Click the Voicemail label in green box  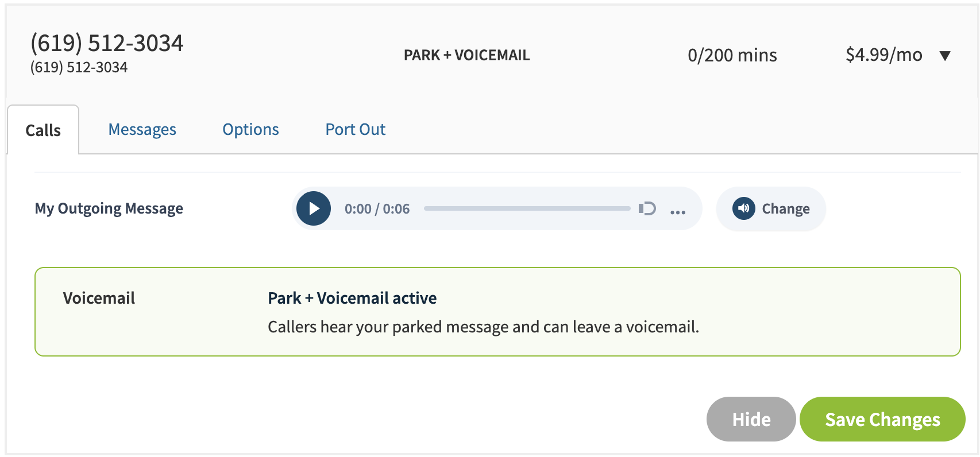tap(99, 298)
